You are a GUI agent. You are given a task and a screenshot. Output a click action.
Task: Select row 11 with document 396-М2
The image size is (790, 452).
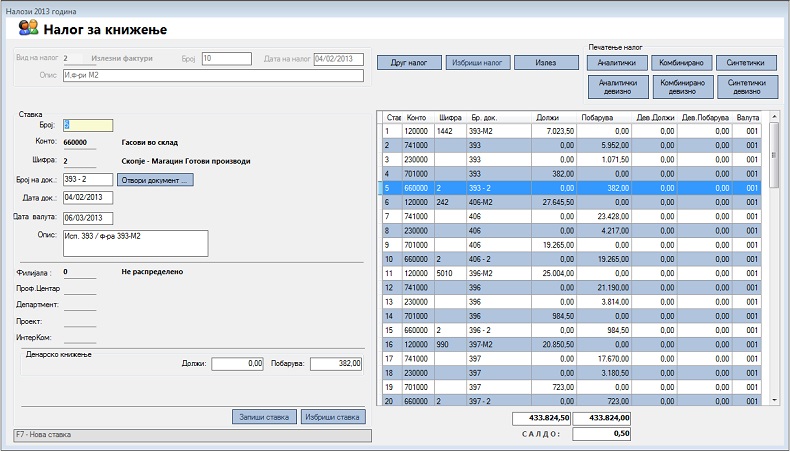(x=571, y=273)
